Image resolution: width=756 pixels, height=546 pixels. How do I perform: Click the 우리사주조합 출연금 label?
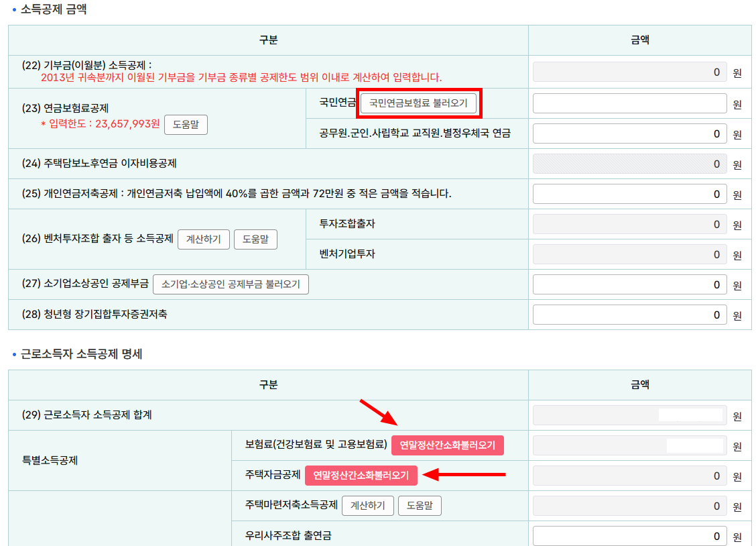pyautogui.click(x=288, y=535)
